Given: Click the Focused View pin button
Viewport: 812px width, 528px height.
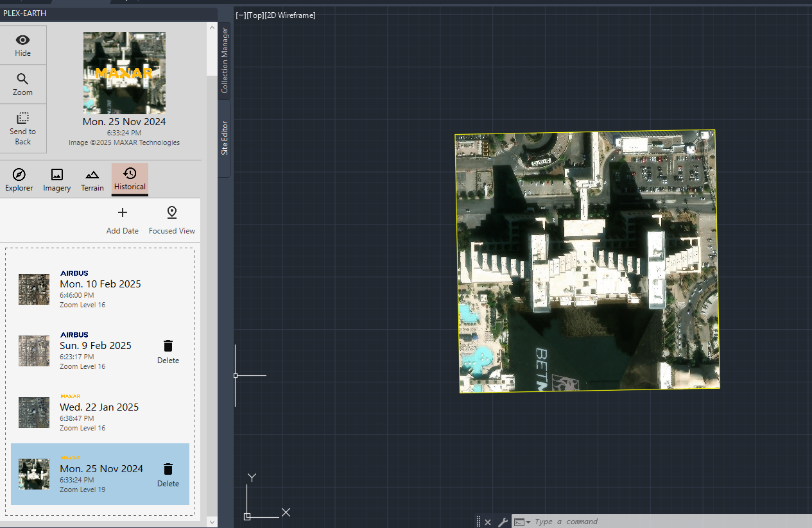Looking at the screenshot, I should coord(172,220).
